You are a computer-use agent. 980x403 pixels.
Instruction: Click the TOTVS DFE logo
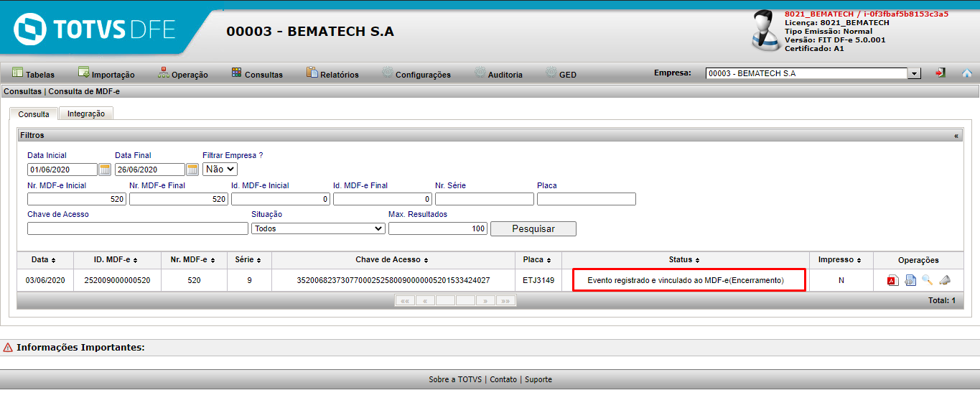click(x=95, y=29)
